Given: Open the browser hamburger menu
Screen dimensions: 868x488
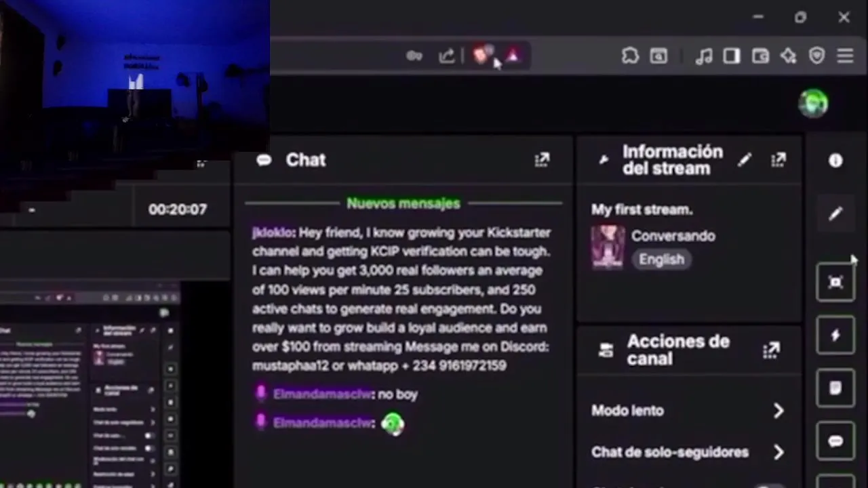Looking at the screenshot, I should point(845,56).
